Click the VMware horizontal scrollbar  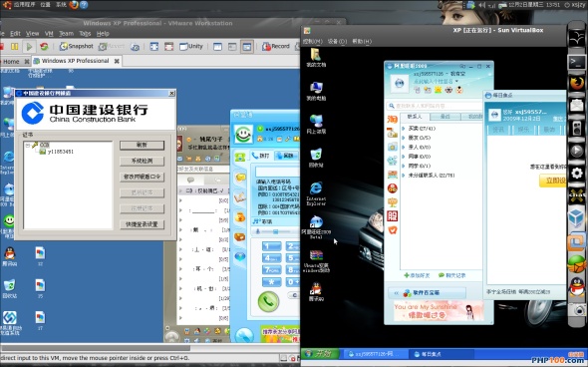[95, 348]
